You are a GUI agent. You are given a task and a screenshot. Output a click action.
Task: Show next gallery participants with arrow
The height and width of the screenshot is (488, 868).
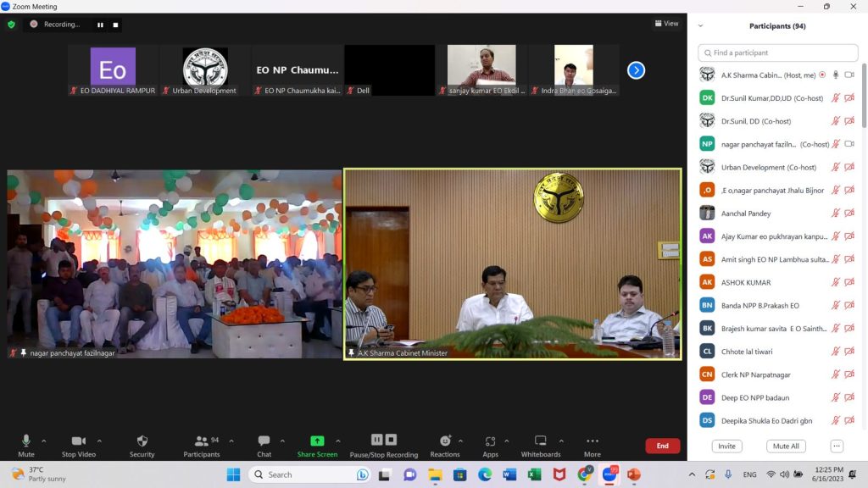[636, 70]
